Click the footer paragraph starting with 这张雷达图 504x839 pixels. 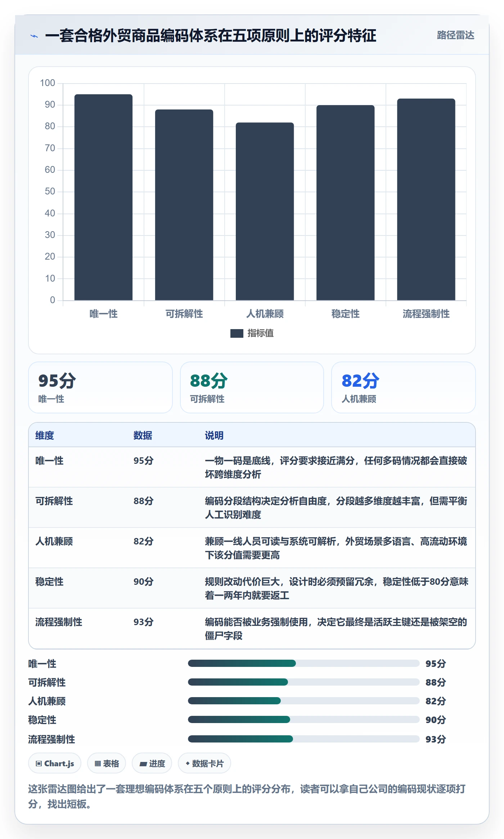[247, 796]
